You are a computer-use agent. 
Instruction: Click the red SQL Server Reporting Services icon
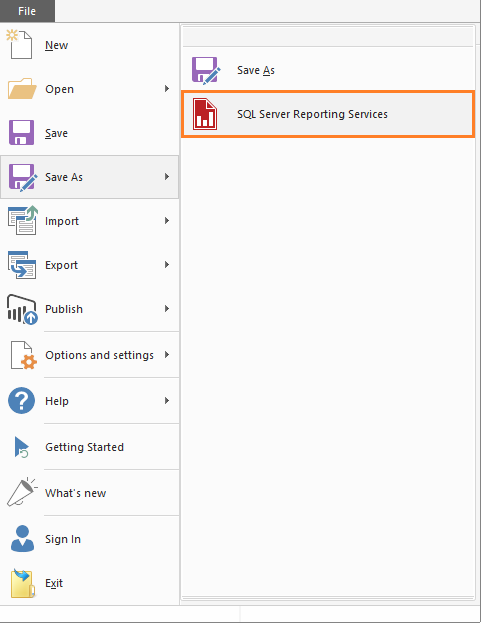click(x=205, y=114)
